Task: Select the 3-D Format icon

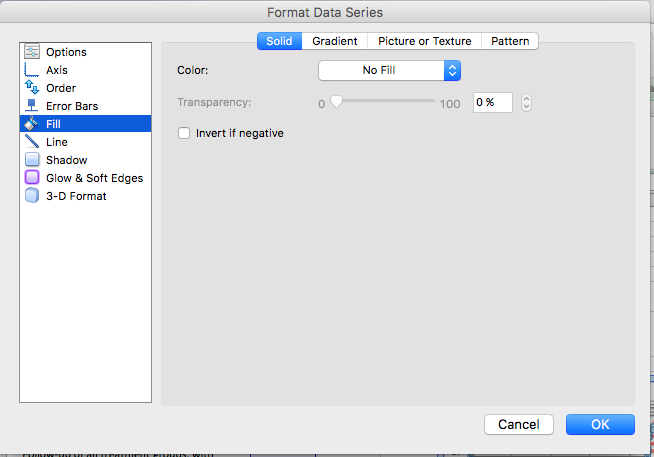Action: 32,196
